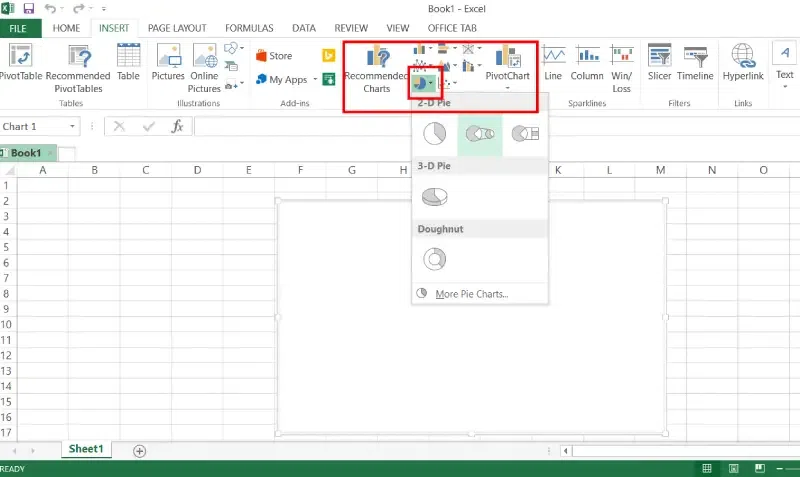
Task: Switch to Page Break Preview in status bar
Action: pos(760,468)
